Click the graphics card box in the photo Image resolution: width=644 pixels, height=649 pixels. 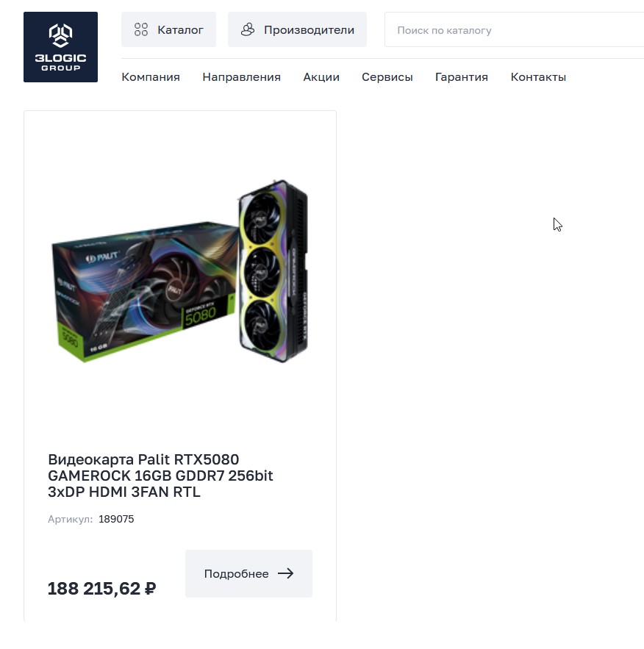144,292
